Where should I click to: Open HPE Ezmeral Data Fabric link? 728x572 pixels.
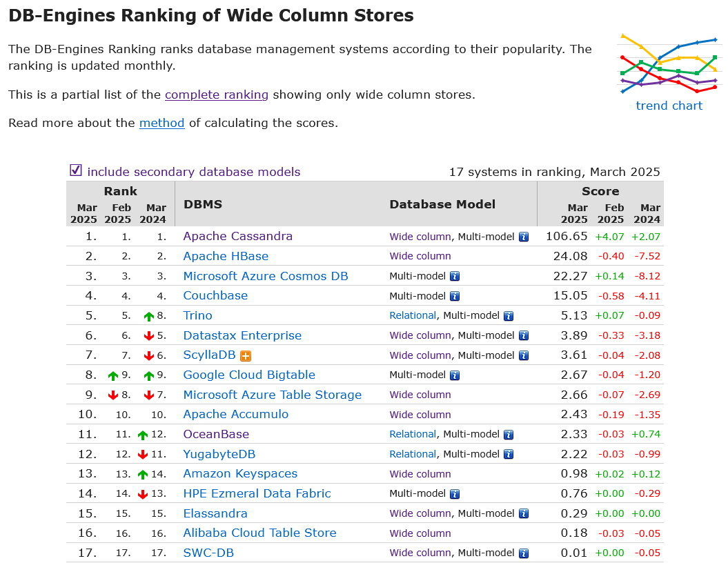pos(257,494)
